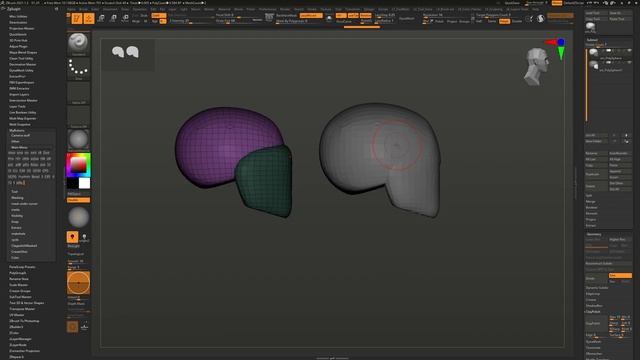
Task: Select the white secondary color swatch
Action: 84,183
